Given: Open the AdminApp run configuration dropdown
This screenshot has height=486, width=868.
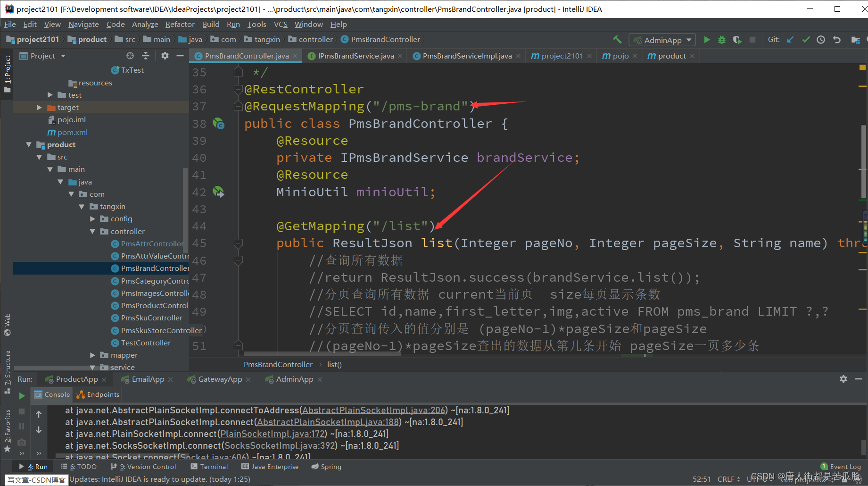Looking at the screenshot, I should click(662, 40).
